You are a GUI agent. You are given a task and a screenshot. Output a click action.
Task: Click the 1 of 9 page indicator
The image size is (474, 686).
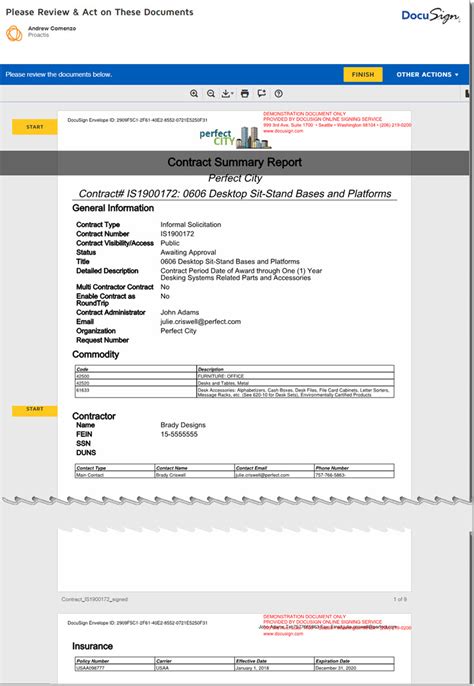tap(400, 599)
